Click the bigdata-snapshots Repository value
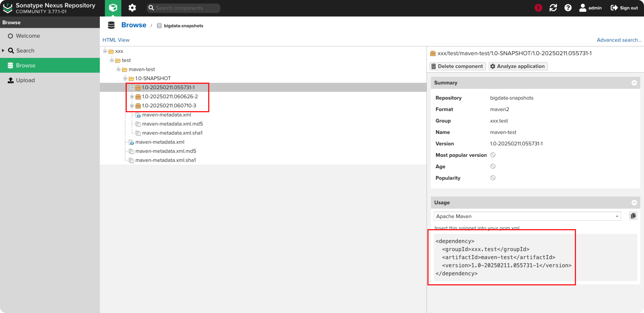 pyautogui.click(x=512, y=98)
